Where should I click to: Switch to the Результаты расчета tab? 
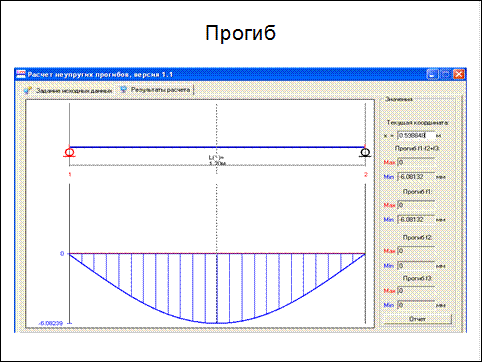155,90
